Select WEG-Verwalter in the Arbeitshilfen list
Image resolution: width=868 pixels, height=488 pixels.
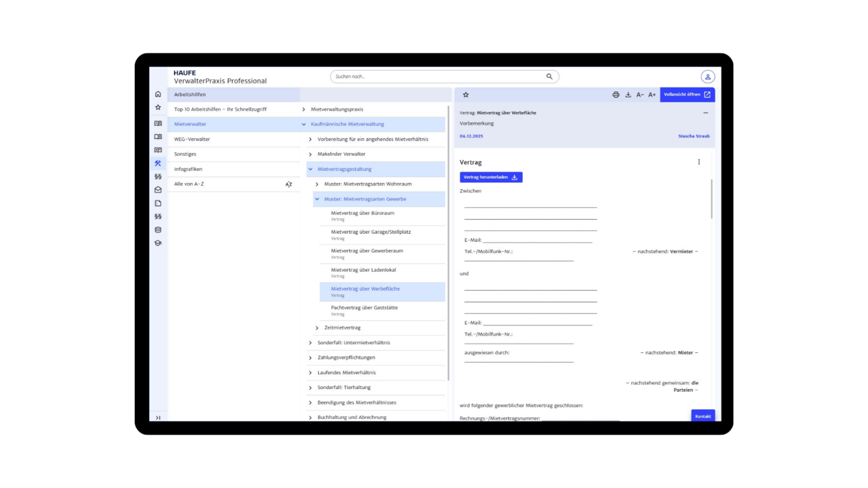pos(192,139)
